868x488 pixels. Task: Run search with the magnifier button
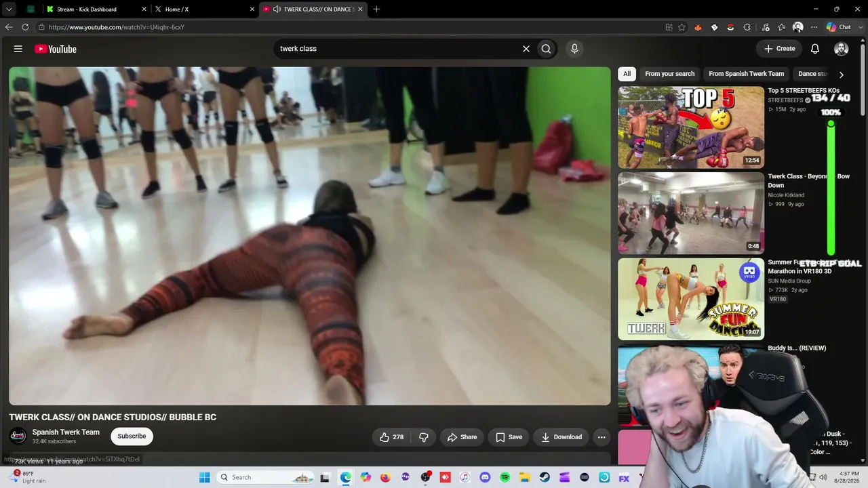[546, 49]
